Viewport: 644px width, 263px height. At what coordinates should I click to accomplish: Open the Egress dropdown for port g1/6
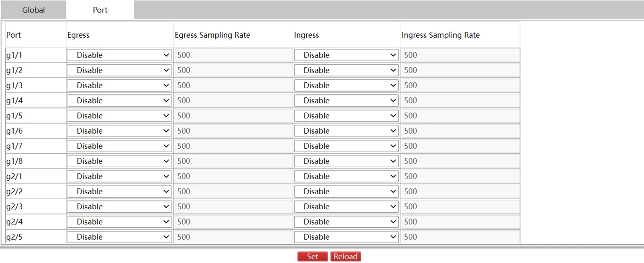(120, 131)
